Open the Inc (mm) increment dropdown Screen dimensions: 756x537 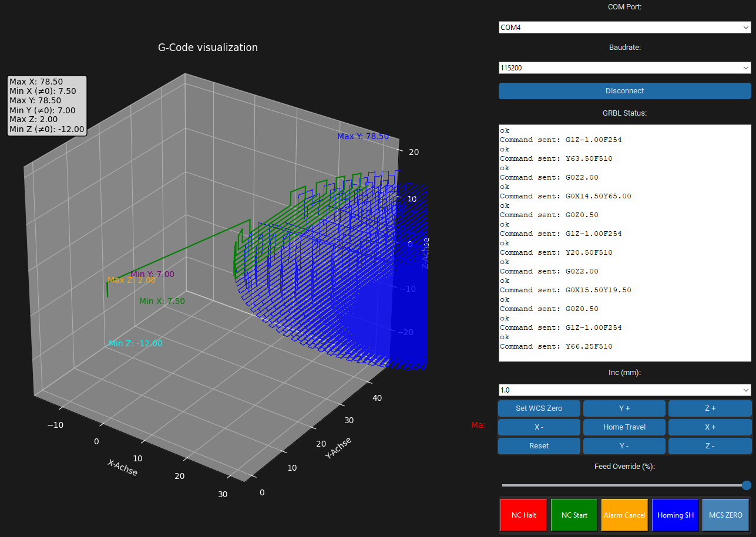coord(624,390)
